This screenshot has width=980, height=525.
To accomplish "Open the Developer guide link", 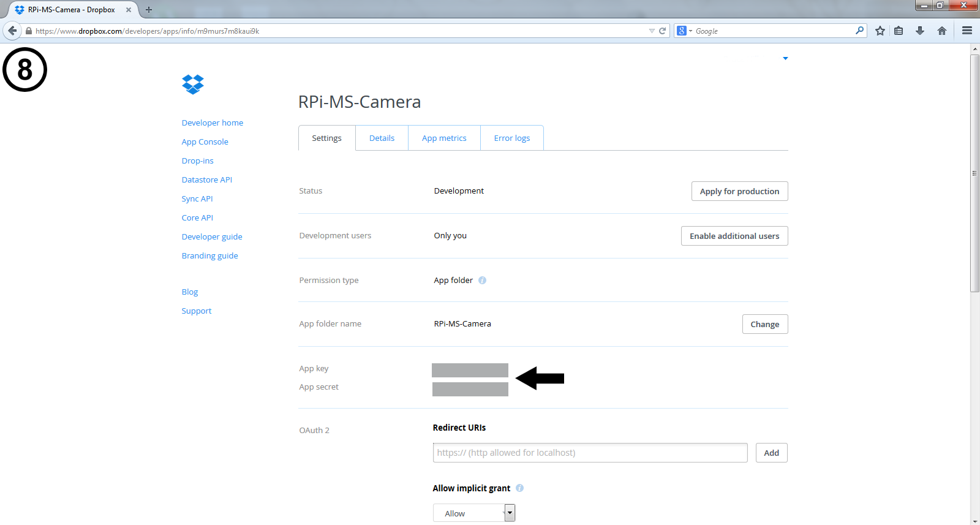I will (212, 237).
